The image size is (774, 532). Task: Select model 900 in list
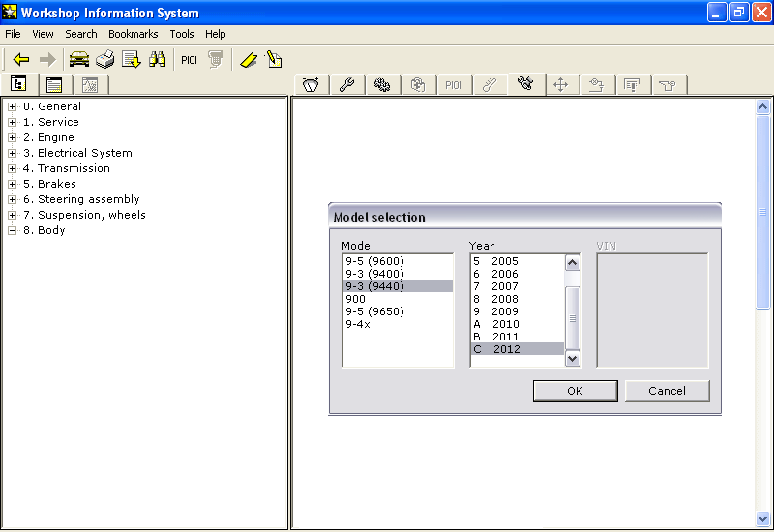point(398,299)
